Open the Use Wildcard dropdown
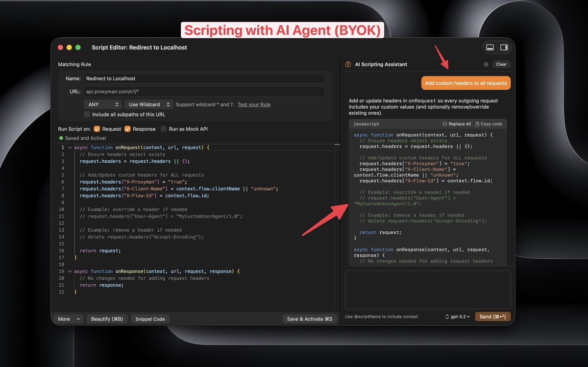Viewport: 588px width, 367px height. tap(148, 104)
